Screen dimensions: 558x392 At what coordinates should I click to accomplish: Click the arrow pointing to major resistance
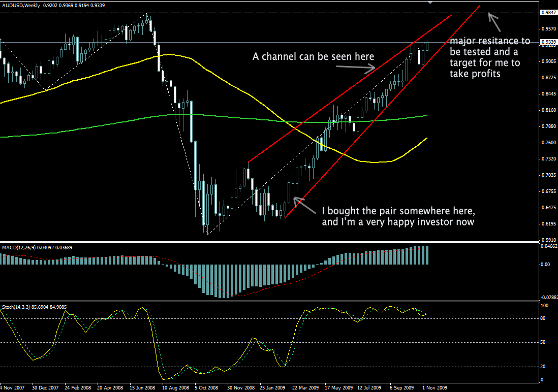pos(494,21)
